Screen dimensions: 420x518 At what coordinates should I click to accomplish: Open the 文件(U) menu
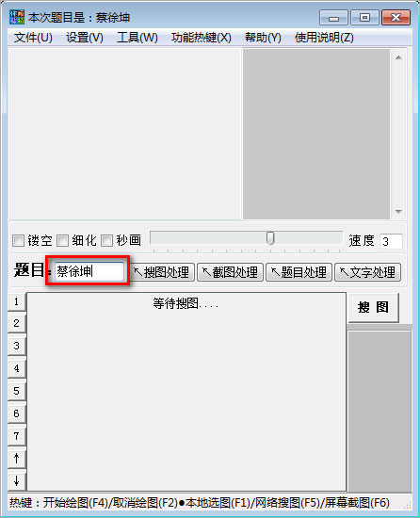point(33,38)
